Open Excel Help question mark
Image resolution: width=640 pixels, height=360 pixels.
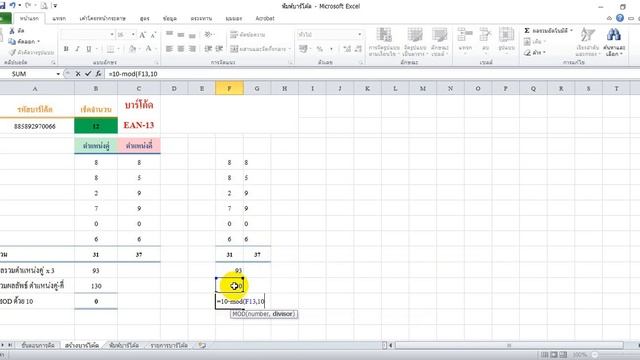point(620,18)
